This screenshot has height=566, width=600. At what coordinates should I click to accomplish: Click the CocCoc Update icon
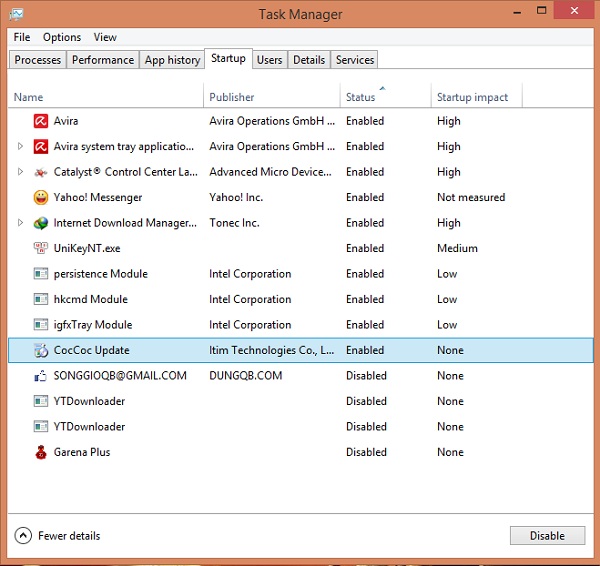point(41,350)
